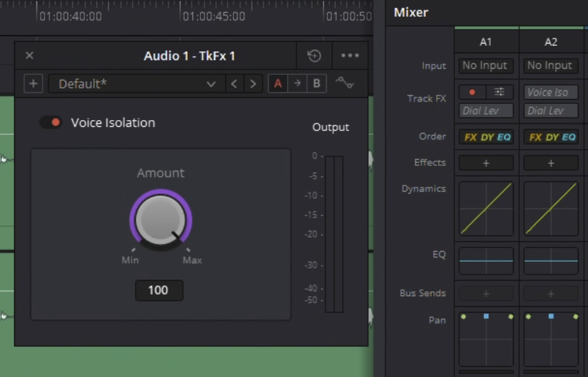Select the A1 Dial Lev effect slot
Viewport: 588px width, 377px height.
(x=485, y=111)
